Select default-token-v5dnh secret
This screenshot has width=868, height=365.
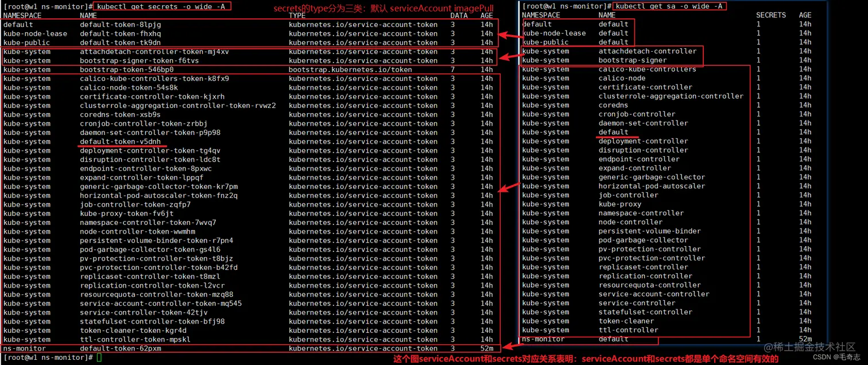[121, 142]
